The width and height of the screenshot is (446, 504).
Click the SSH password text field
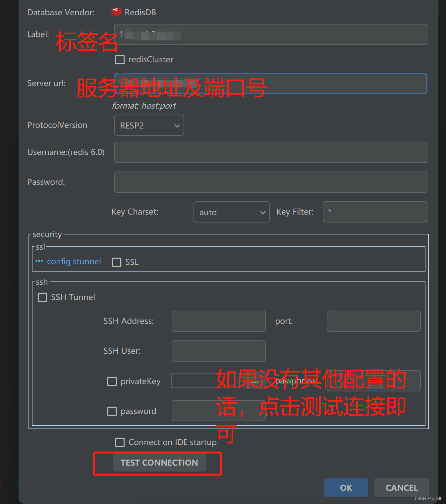pos(219,411)
